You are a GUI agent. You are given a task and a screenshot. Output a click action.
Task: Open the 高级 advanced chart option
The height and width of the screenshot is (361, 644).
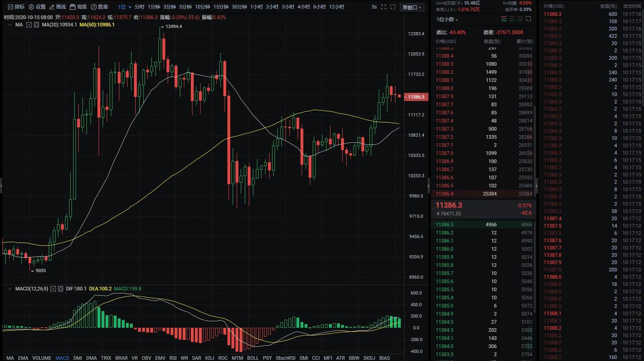78,7
